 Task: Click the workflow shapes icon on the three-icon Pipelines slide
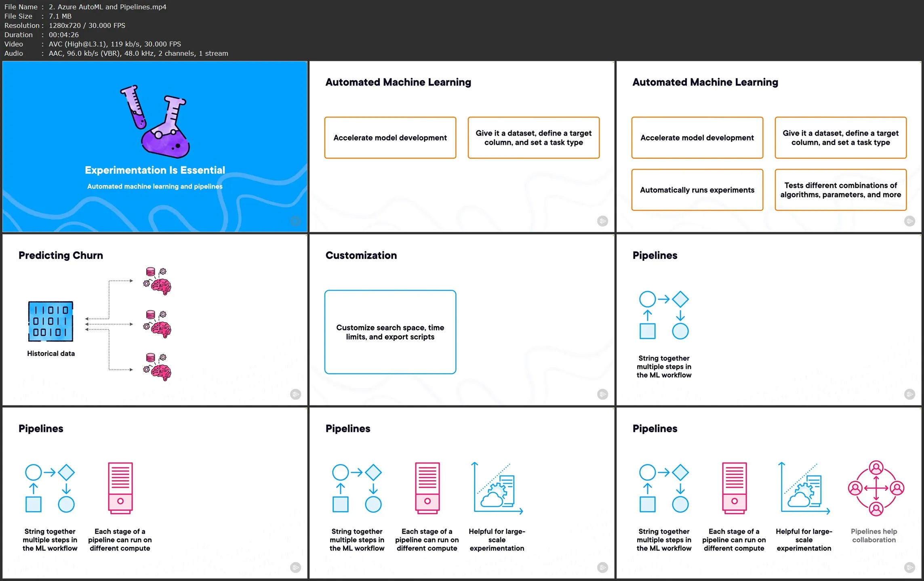357,489
